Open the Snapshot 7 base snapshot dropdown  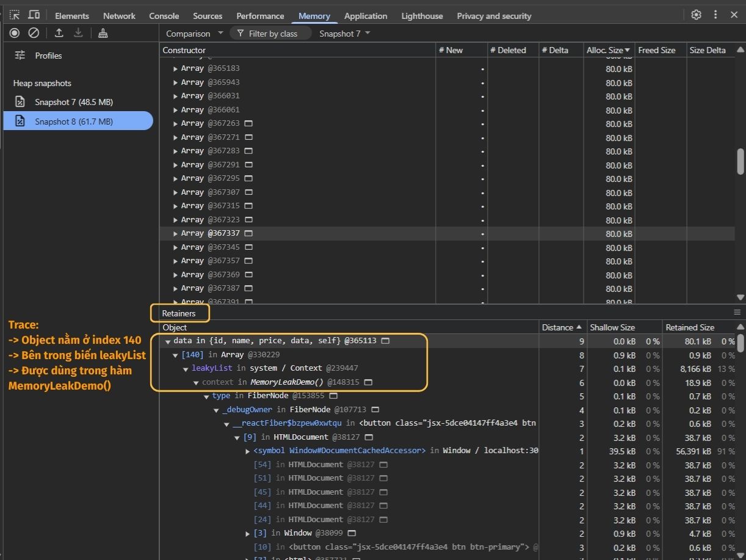tap(345, 34)
